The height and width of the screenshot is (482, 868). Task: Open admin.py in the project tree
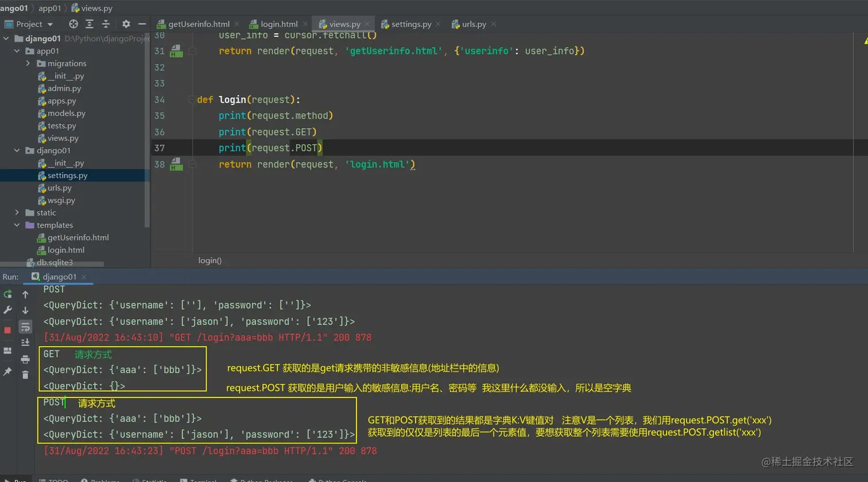tap(64, 88)
